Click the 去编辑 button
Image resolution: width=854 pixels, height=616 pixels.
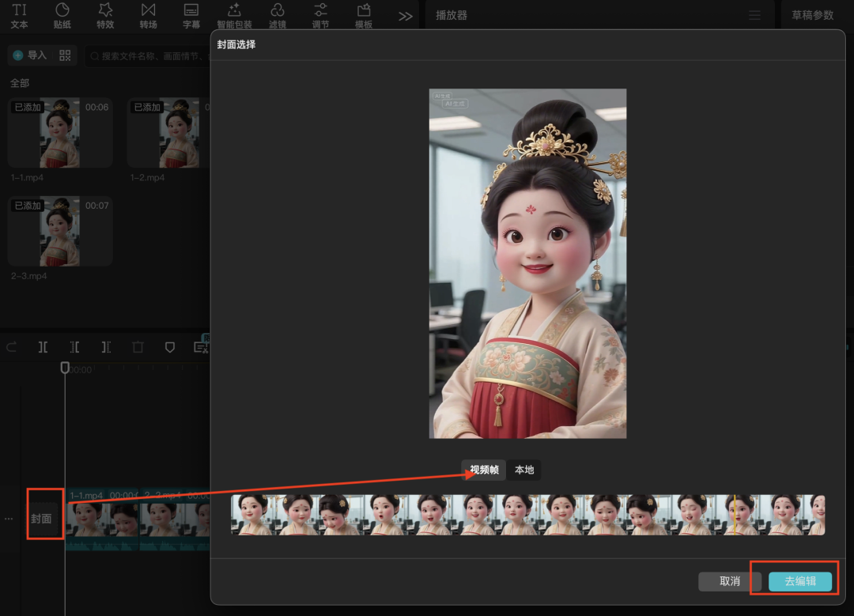click(x=800, y=581)
